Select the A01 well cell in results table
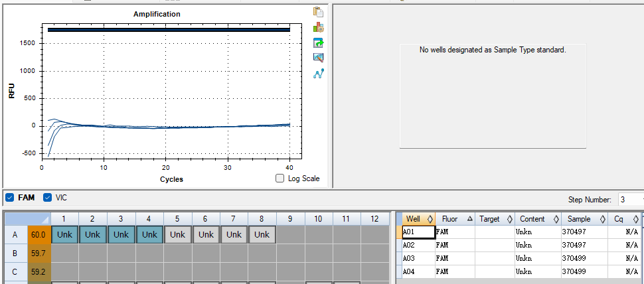The image size is (644, 284). (418, 232)
